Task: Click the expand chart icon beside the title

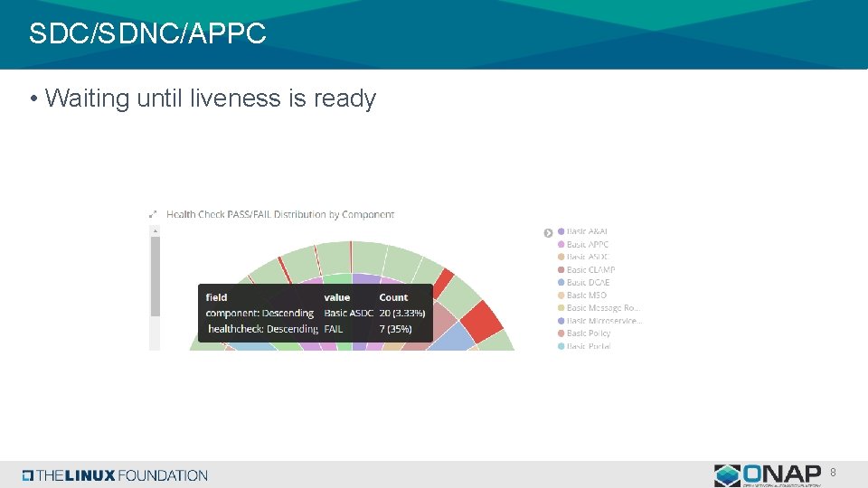Action: [x=153, y=214]
